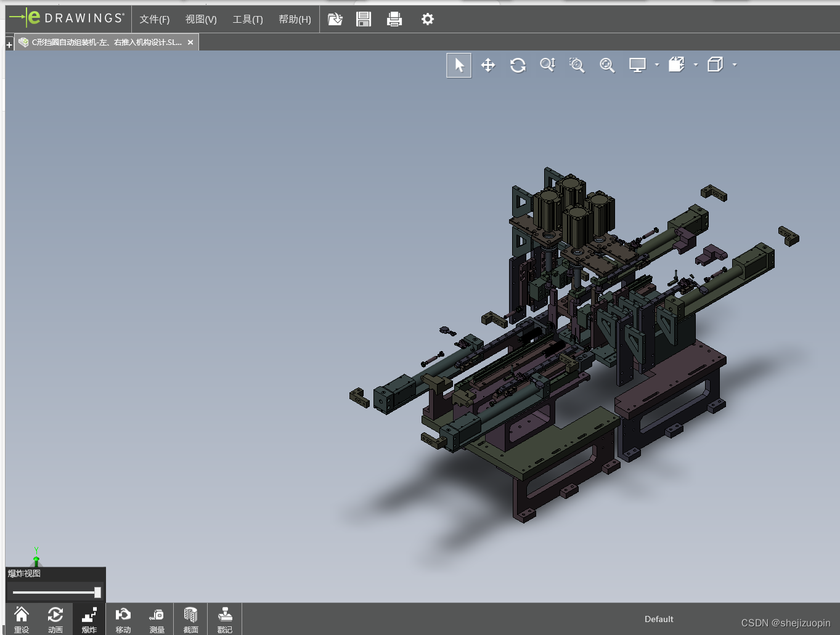
Task: Toggle the 测量 measure tool
Action: pyautogui.click(x=157, y=620)
